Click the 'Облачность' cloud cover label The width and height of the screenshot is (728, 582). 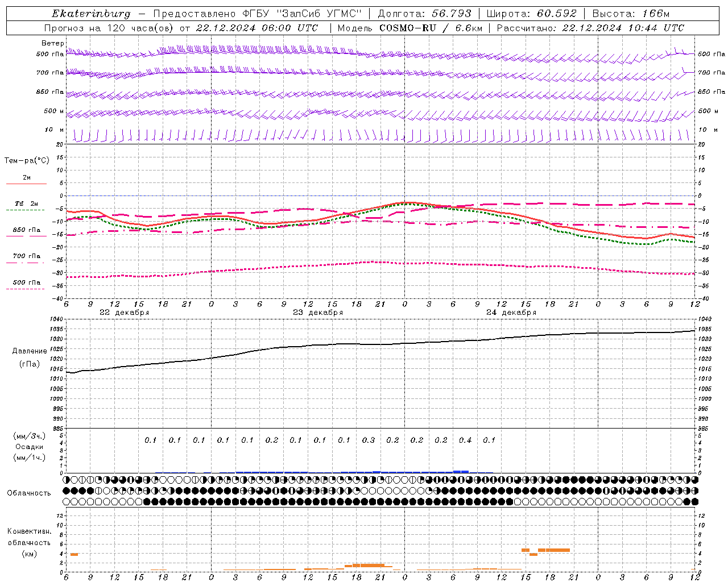tap(29, 493)
